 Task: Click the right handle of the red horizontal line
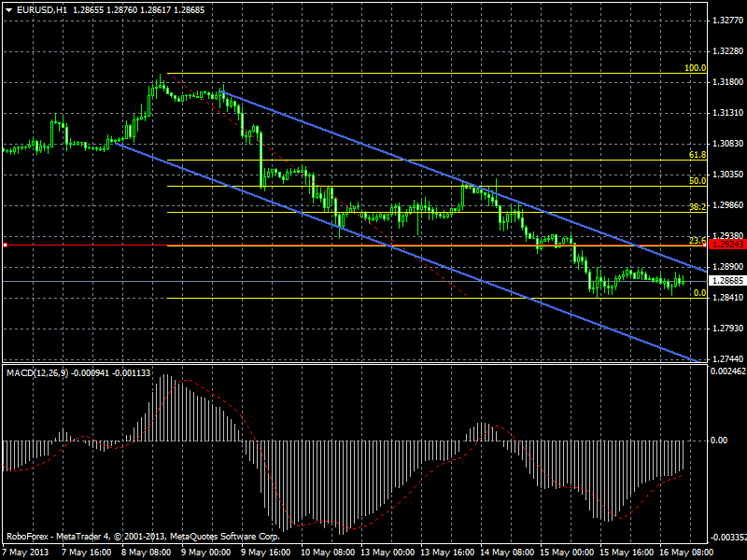click(705, 245)
